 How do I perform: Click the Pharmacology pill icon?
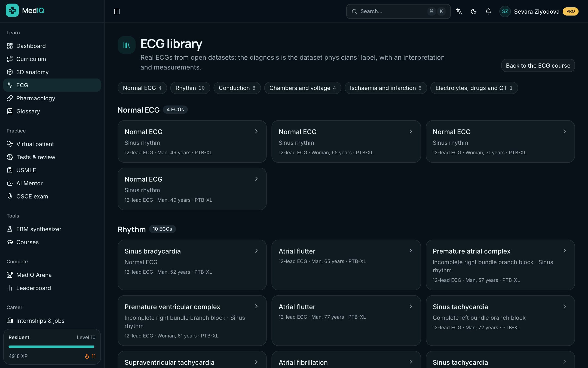pos(10,98)
